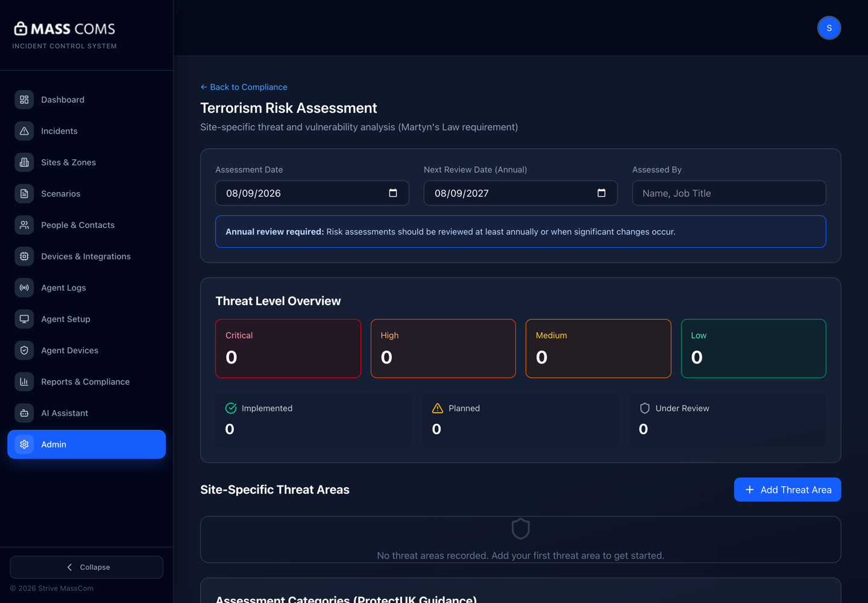Open the Assessment Date calendar picker icon
868x603 pixels.
[393, 193]
